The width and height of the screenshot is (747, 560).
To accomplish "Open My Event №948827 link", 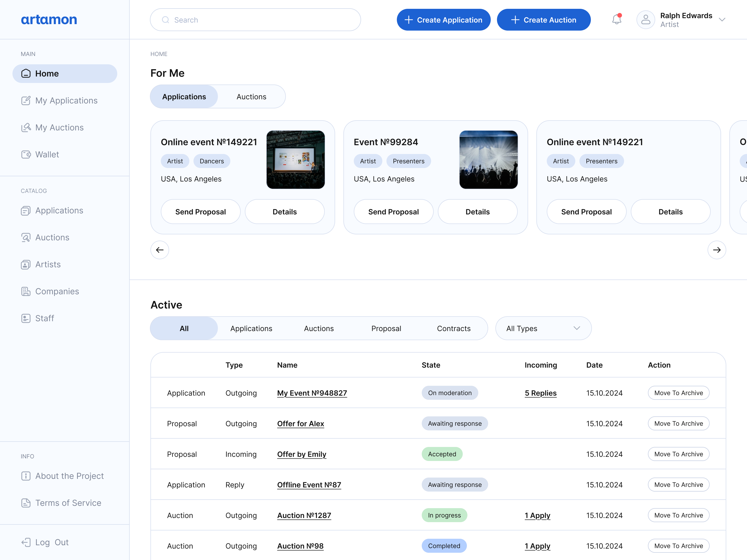I will click(312, 393).
